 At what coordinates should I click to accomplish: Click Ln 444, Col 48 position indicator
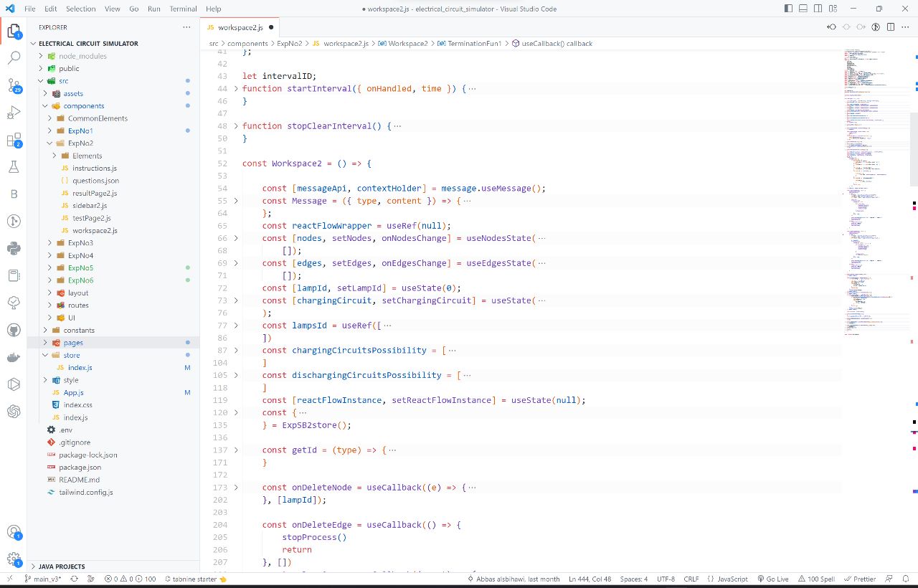tap(590, 579)
